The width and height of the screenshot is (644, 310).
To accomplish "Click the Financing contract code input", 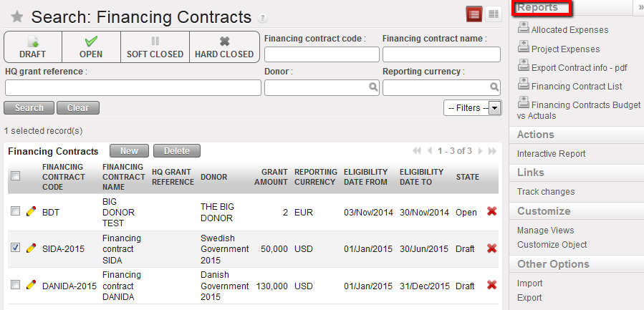I will (x=322, y=54).
